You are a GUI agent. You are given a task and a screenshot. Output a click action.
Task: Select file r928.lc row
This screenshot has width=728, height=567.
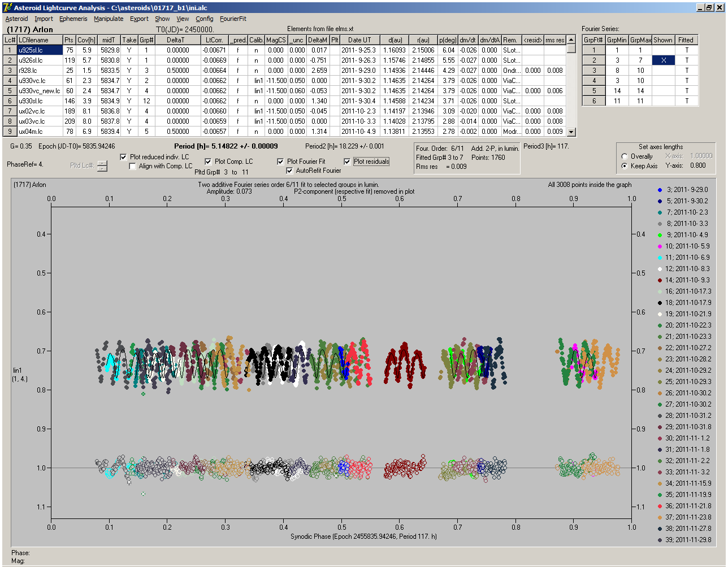pos(40,71)
